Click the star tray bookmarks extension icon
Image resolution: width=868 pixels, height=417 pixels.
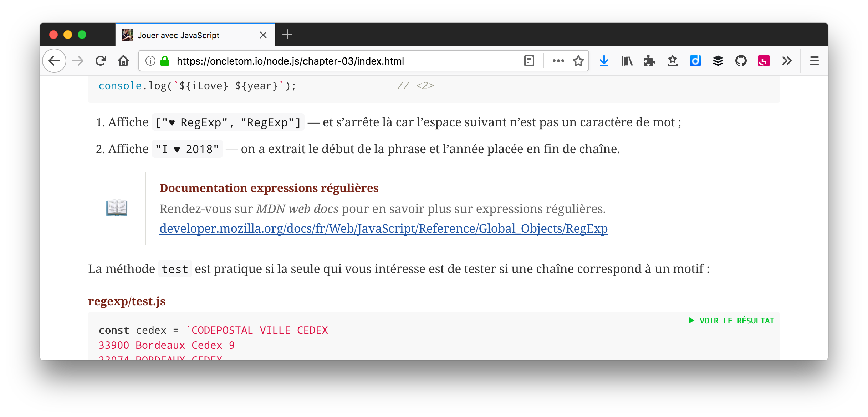pyautogui.click(x=673, y=61)
